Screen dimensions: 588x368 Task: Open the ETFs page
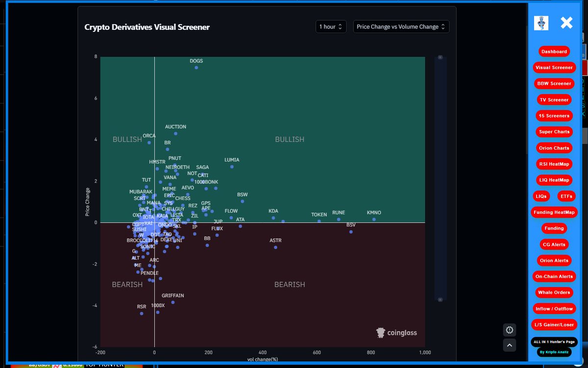[x=566, y=196]
